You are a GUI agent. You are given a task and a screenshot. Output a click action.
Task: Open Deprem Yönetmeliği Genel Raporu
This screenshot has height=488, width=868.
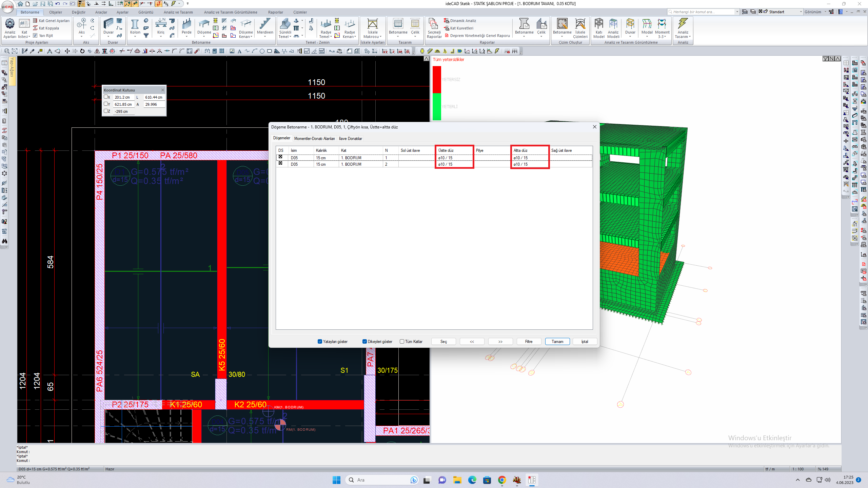477,36
